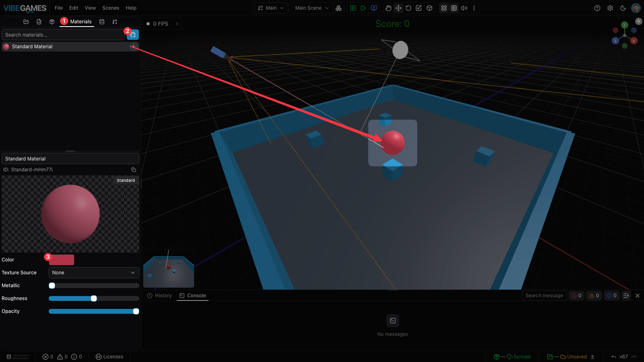The image size is (644, 362).
Task: Switch to the History tab
Action: [159, 296]
